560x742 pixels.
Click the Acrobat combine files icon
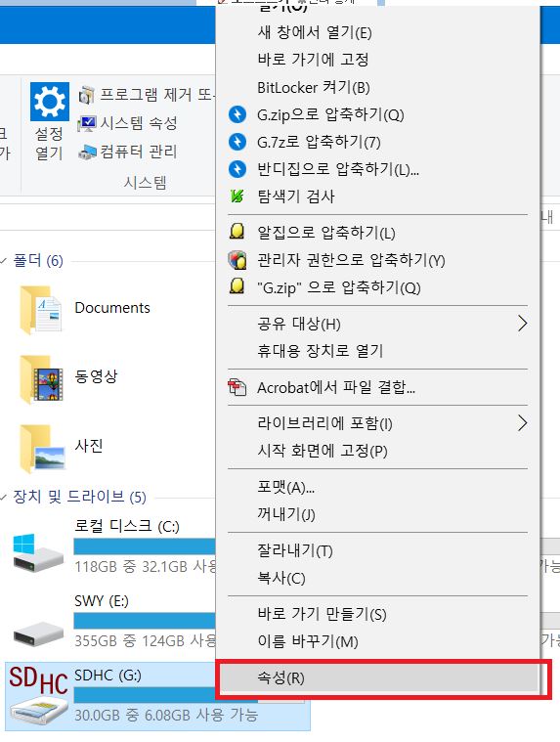point(237,387)
